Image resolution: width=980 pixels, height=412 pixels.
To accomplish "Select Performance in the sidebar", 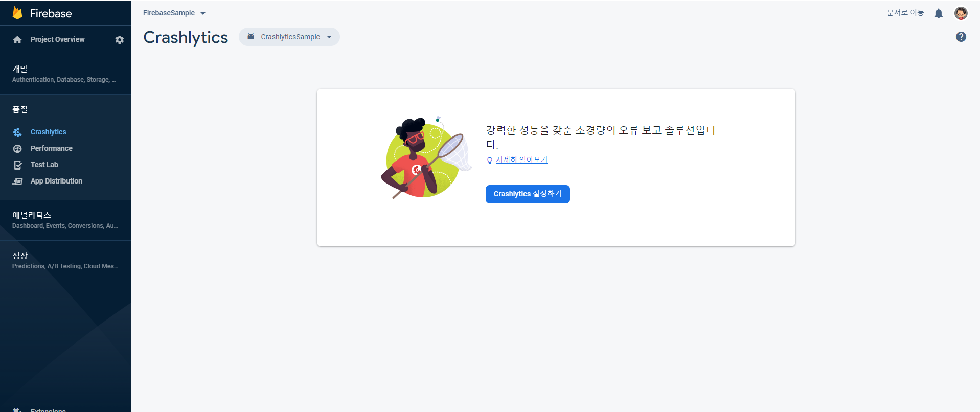I will pyautogui.click(x=51, y=148).
